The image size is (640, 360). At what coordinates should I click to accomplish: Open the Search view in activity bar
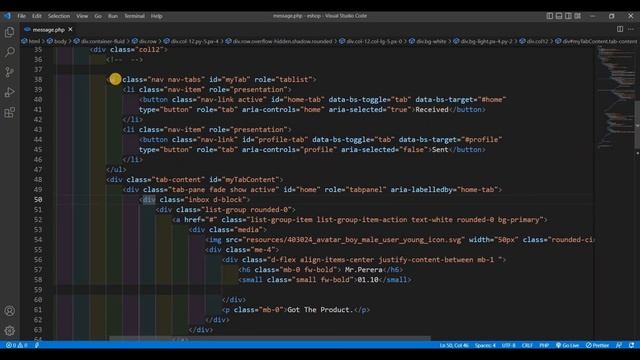tap(9, 52)
